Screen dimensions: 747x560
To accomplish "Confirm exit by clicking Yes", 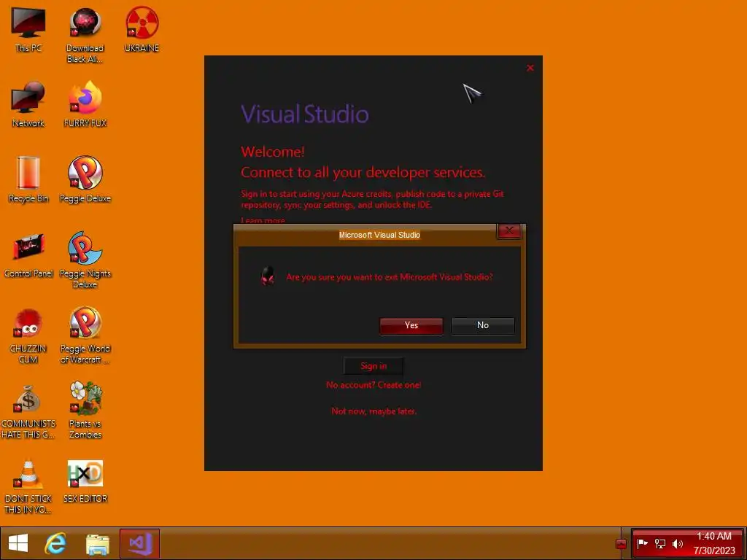I will pyautogui.click(x=411, y=325).
